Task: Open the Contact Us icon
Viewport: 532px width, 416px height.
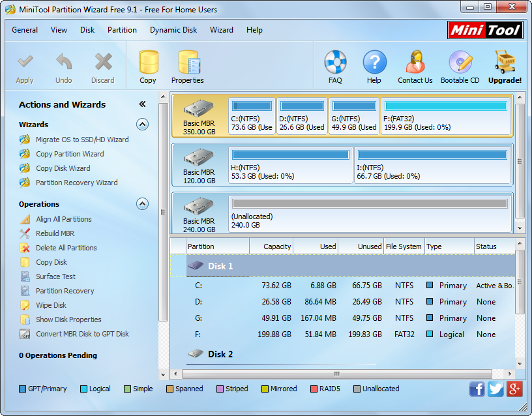Action: (x=415, y=62)
